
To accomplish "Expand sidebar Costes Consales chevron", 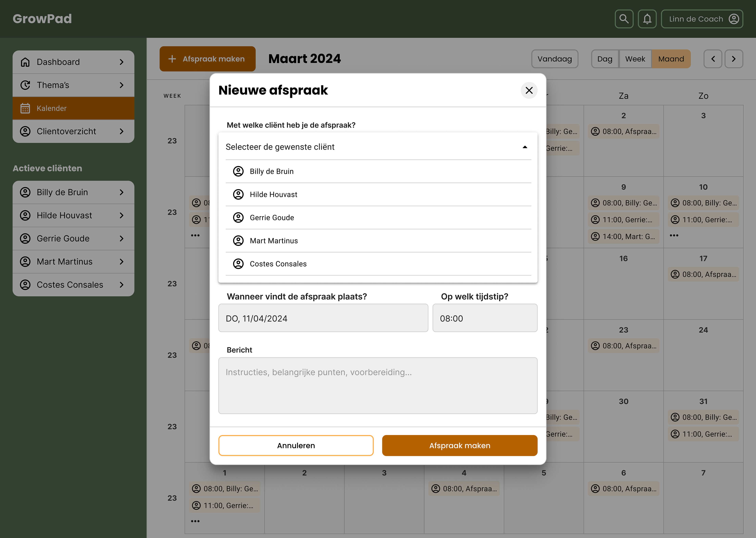I will click(x=121, y=285).
